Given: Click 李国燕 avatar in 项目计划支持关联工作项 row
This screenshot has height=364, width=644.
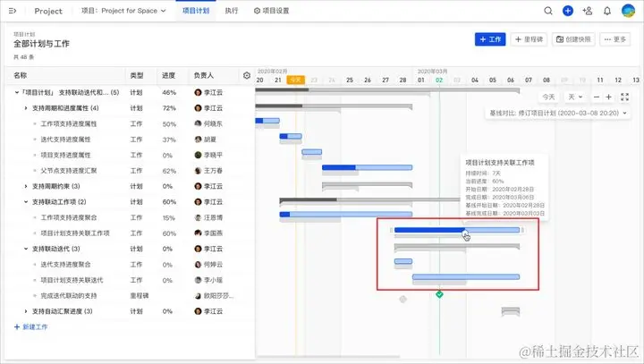Looking at the screenshot, I should pos(198,233).
